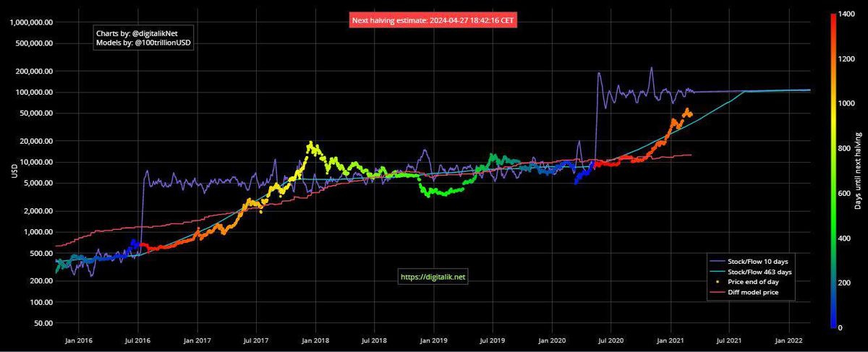Click the Days until next halving colorbar
The image size is (868, 352).
tap(834, 172)
